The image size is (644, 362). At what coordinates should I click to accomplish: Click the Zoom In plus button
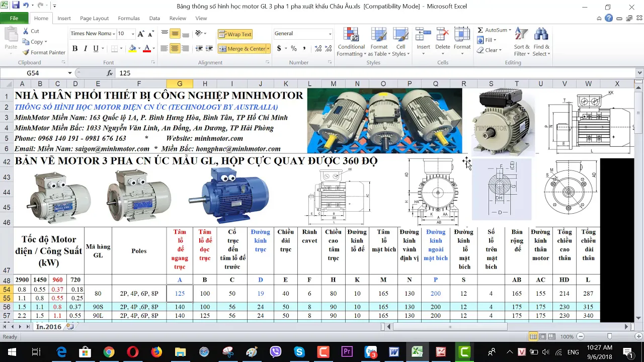(x=638, y=336)
